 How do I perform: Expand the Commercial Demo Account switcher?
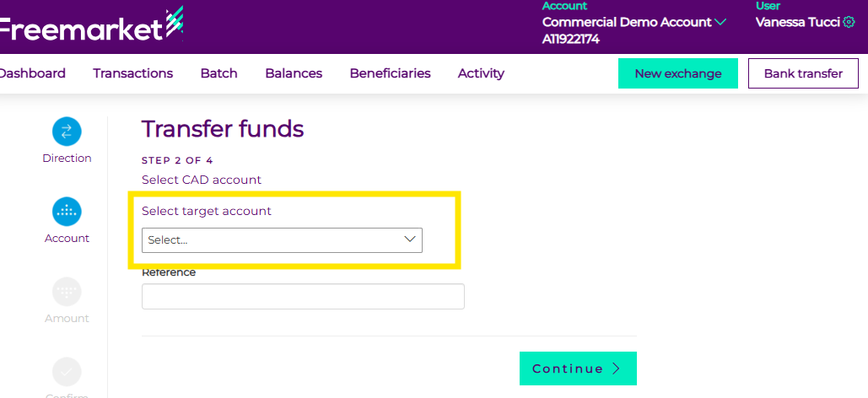point(720,22)
